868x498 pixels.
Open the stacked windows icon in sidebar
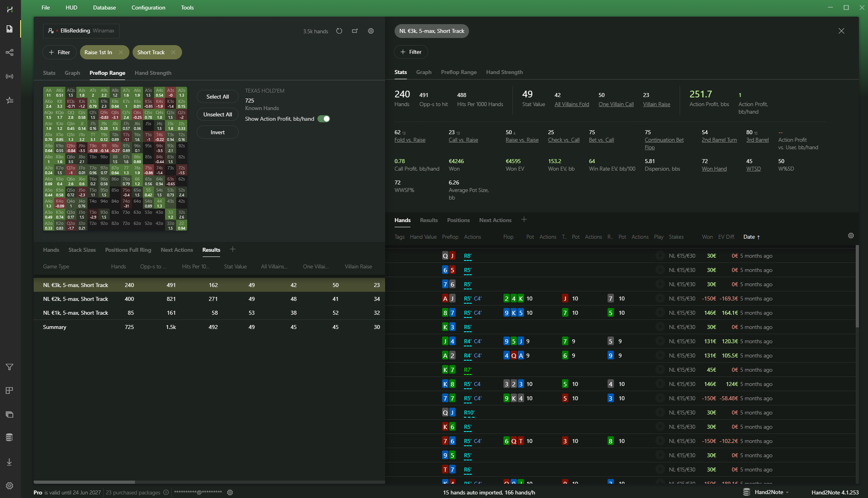point(9,414)
